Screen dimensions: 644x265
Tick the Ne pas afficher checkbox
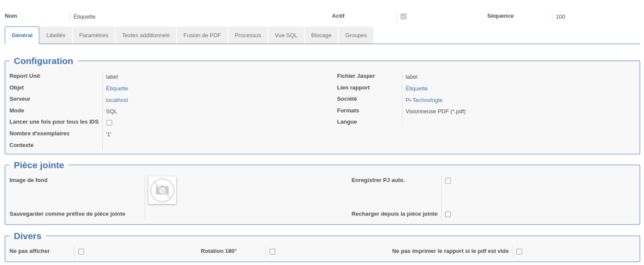[x=81, y=251]
